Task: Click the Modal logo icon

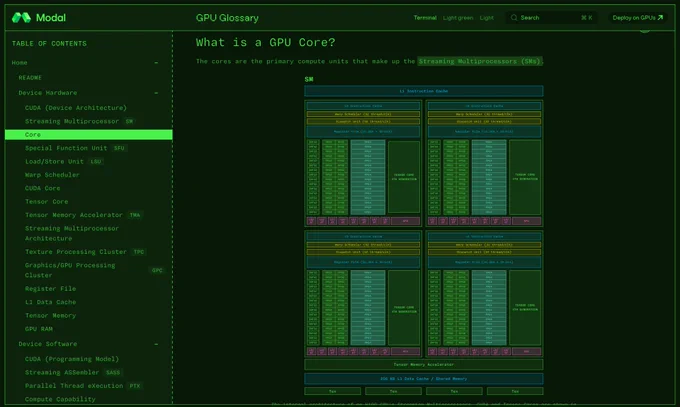Action: tap(21, 18)
